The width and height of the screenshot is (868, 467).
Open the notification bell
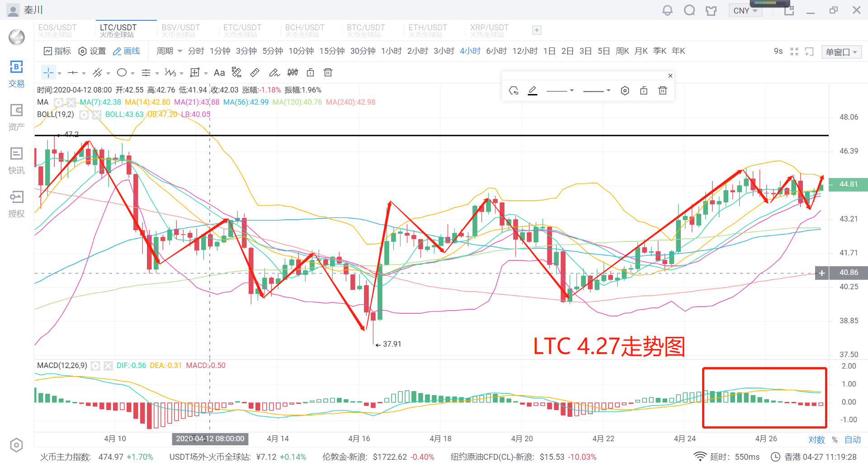[667, 10]
